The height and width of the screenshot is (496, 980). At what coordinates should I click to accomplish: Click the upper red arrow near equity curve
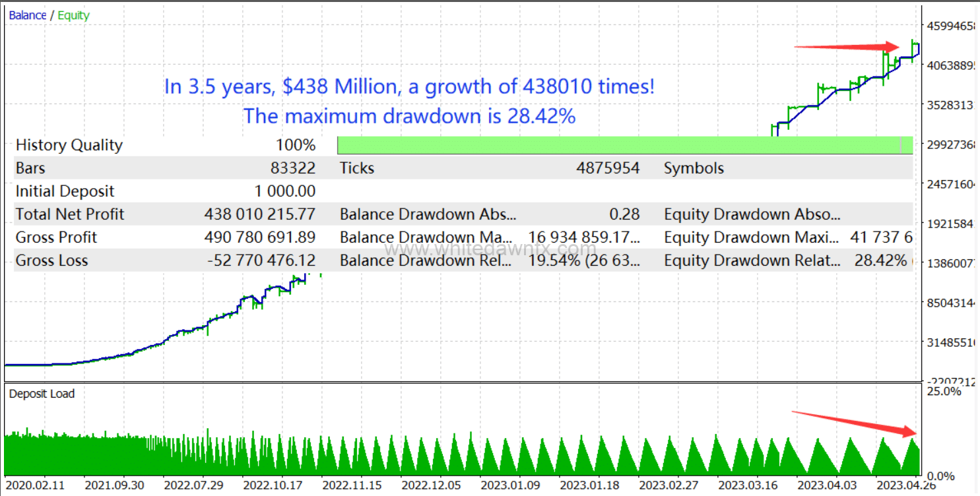(846, 47)
